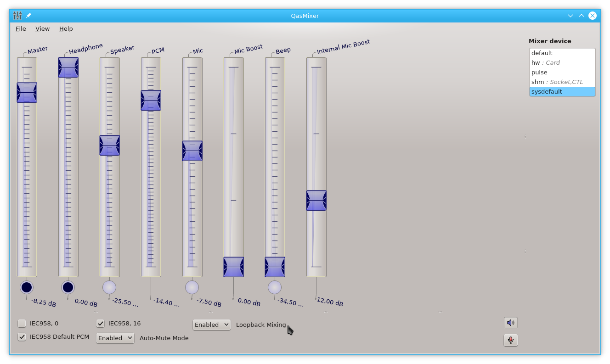The height and width of the screenshot is (364, 610).
Task: Toggle Speaker mute switch
Action: tap(109, 287)
